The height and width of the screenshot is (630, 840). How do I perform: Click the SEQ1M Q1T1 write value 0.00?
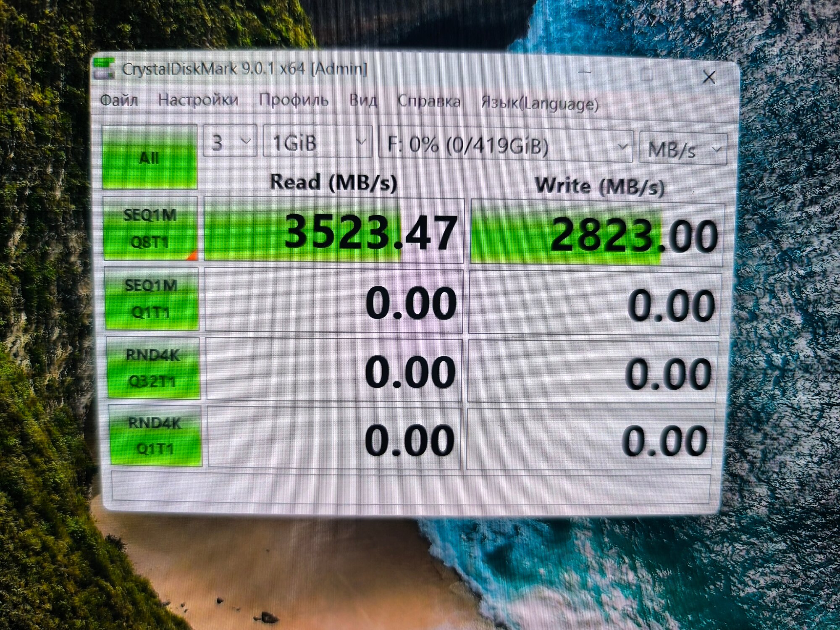pos(595,303)
